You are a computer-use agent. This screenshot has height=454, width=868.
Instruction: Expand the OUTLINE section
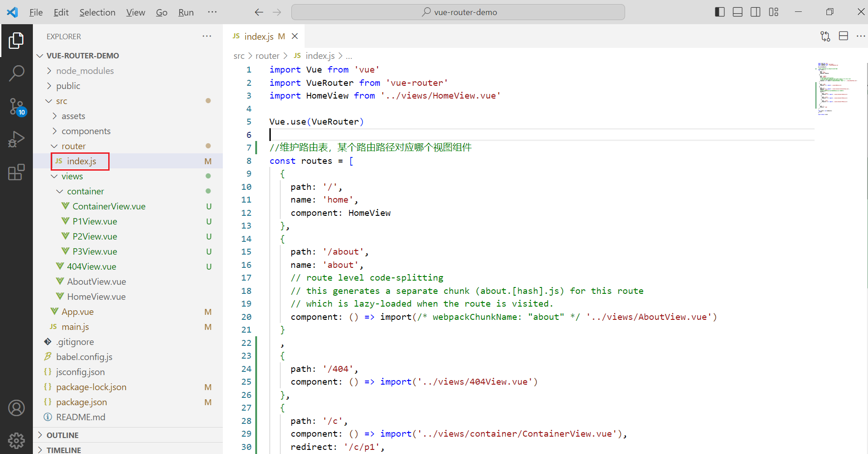tap(63, 435)
